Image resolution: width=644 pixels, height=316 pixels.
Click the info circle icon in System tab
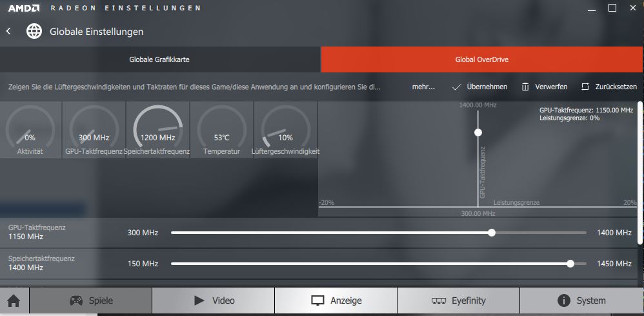click(564, 300)
